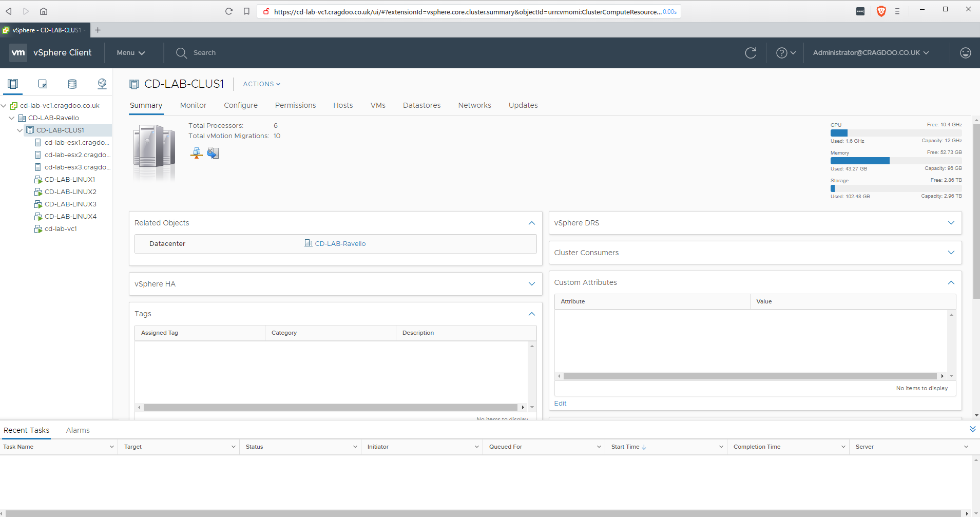Click the large cluster servers image
Image resolution: width=980 pixels, height=517 pixels.
click(154, 152)
